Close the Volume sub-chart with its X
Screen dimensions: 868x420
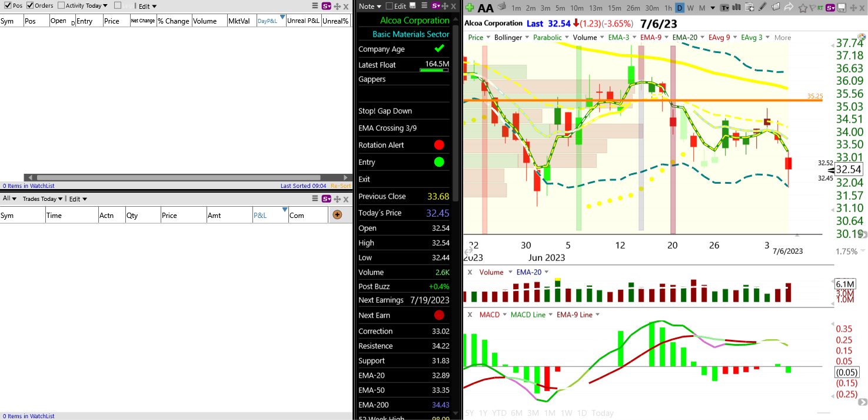coord(470,272)
